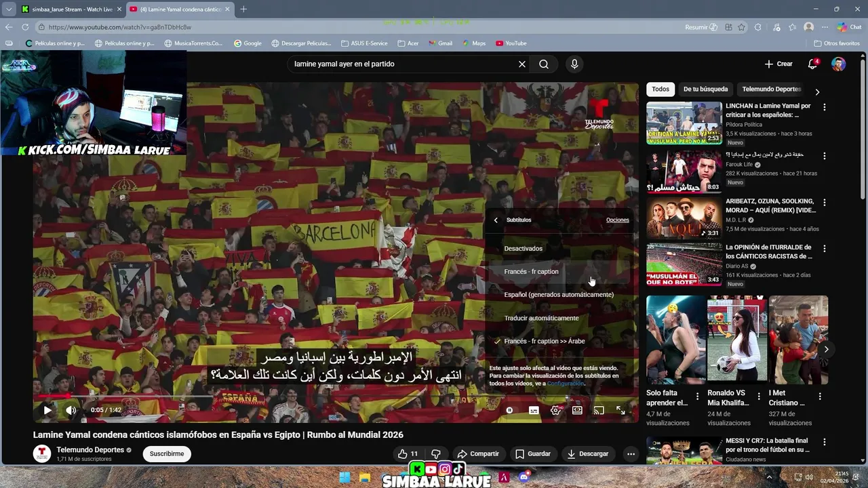
Task: Click the Compartir button
Action: [x=478, y=454]
